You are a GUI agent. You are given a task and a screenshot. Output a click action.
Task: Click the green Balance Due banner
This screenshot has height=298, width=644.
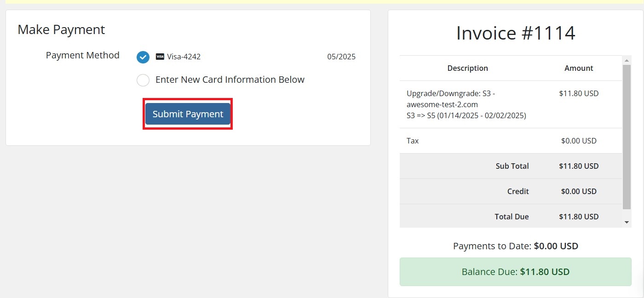516,272
